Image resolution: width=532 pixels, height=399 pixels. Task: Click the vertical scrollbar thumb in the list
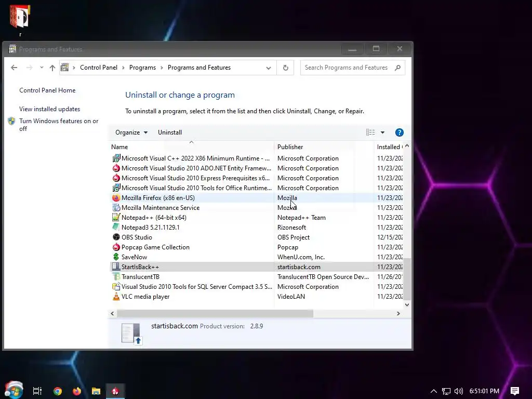407,279
